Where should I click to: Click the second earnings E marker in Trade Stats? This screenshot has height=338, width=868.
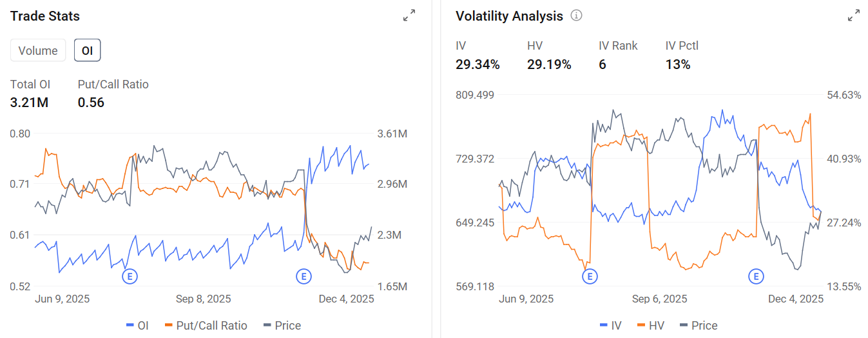[x=303, y=276]
